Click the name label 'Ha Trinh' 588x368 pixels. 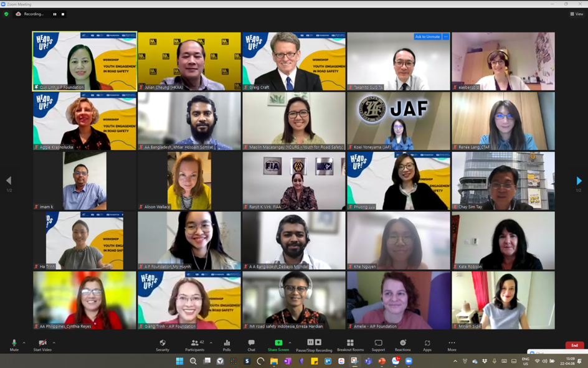[47, 267]
